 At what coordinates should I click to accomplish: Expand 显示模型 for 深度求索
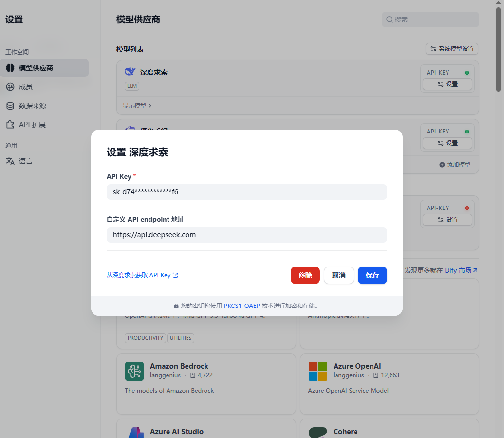coord(137,105)
